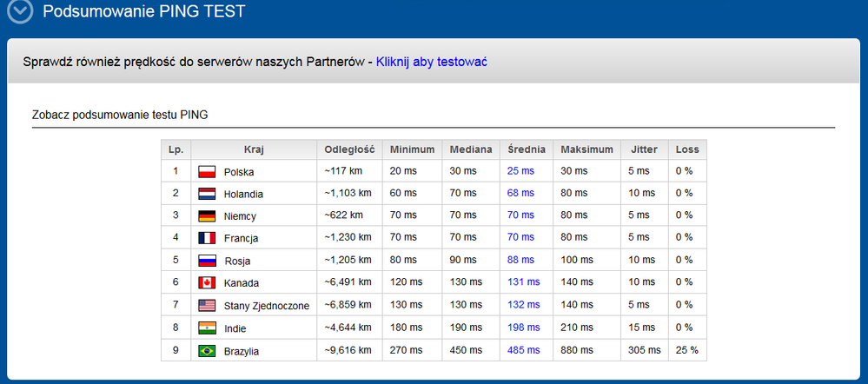The height and width of the screenshot is (384, 868).
Task: Click the Kanada flag icon
Action: point(207,282)
